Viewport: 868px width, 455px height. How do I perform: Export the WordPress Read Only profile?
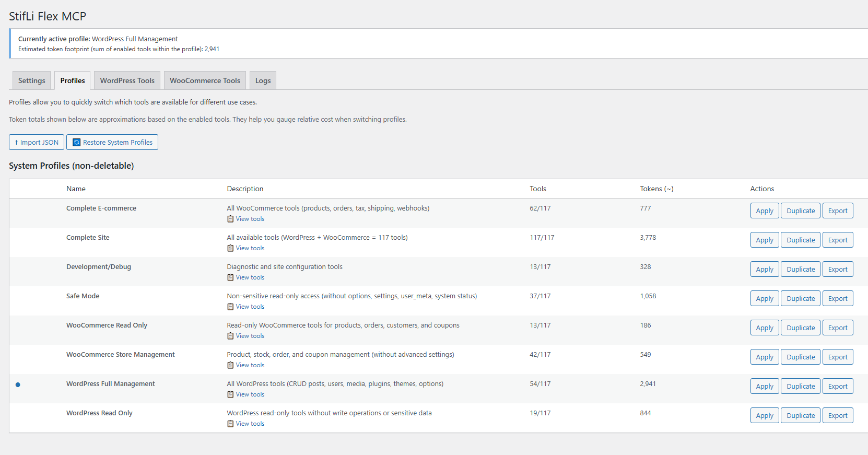point(838,416)
